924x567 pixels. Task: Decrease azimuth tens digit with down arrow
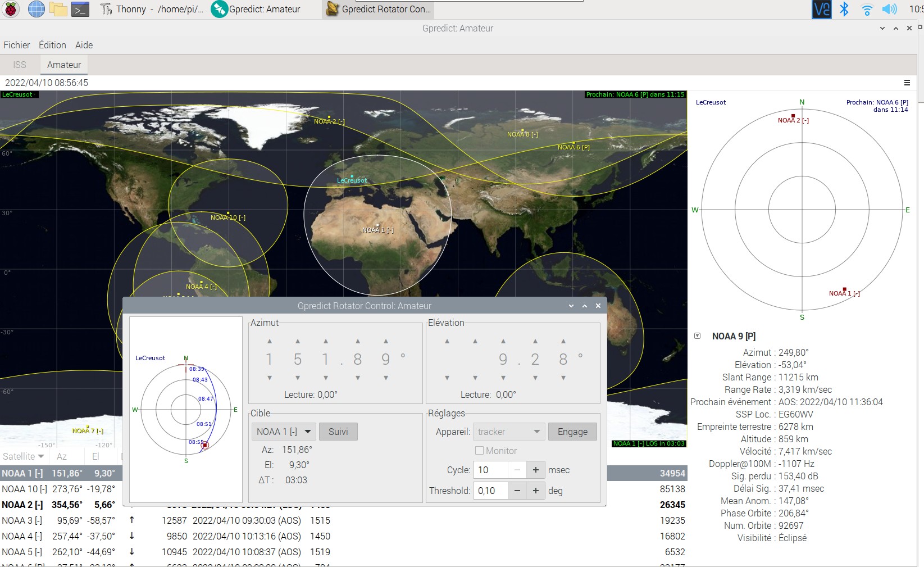(x=298, y=378)
